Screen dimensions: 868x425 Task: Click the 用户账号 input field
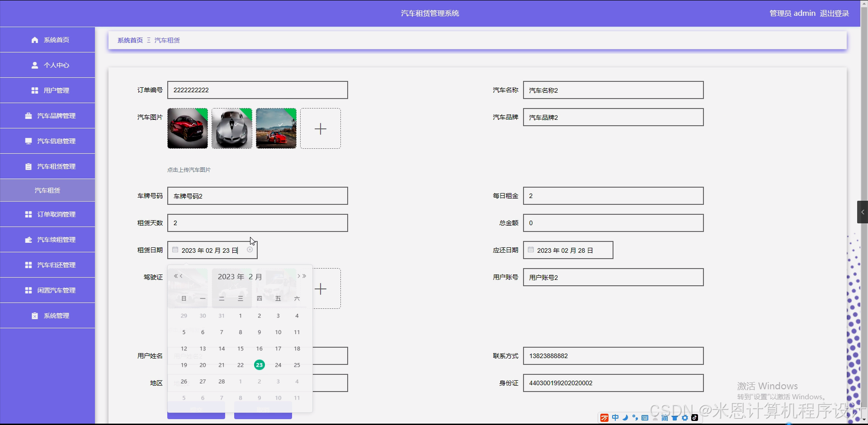(x=613, y=277)
